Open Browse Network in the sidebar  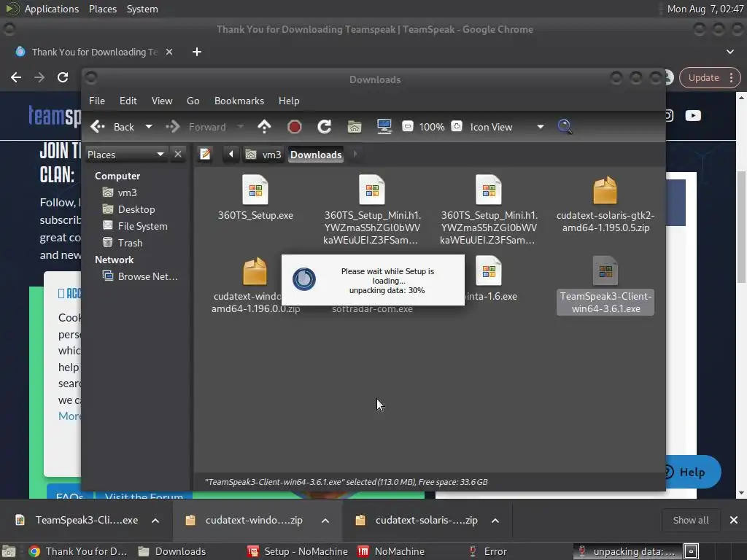(x=140, y=276)
